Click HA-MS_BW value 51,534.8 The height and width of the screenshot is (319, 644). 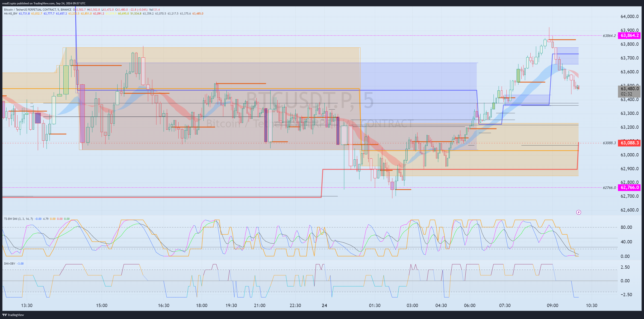(136, 14)
